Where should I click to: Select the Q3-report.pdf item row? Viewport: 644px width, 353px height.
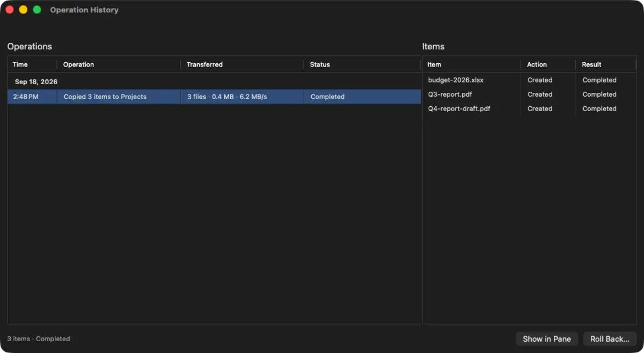click(x=529, y=94)
